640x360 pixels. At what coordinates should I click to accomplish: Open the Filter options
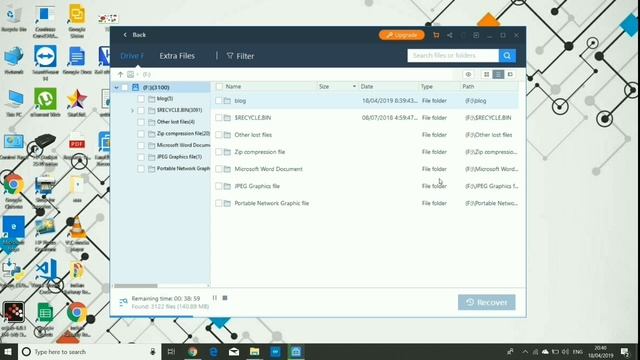240,56
